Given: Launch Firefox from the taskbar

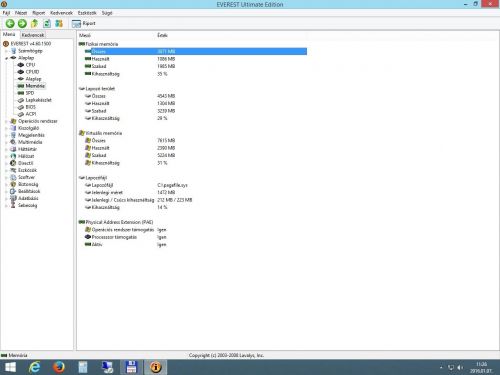Looking at the screenshot, I should tap(59, 367).
